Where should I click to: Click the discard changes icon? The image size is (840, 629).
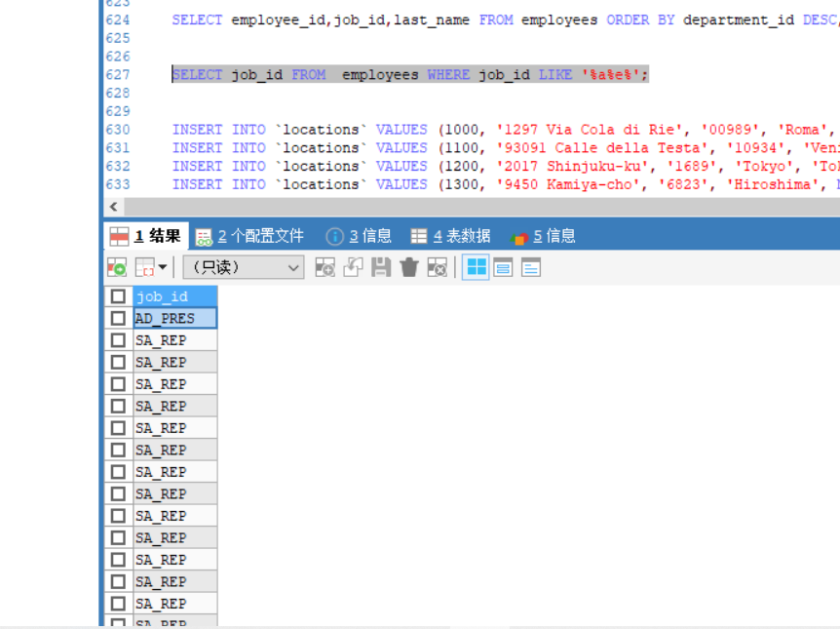(x=436, y=266)
